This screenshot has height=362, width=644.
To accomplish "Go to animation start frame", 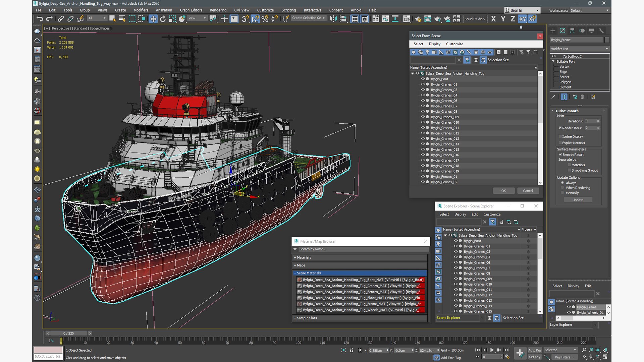I will tap(478, 350).
